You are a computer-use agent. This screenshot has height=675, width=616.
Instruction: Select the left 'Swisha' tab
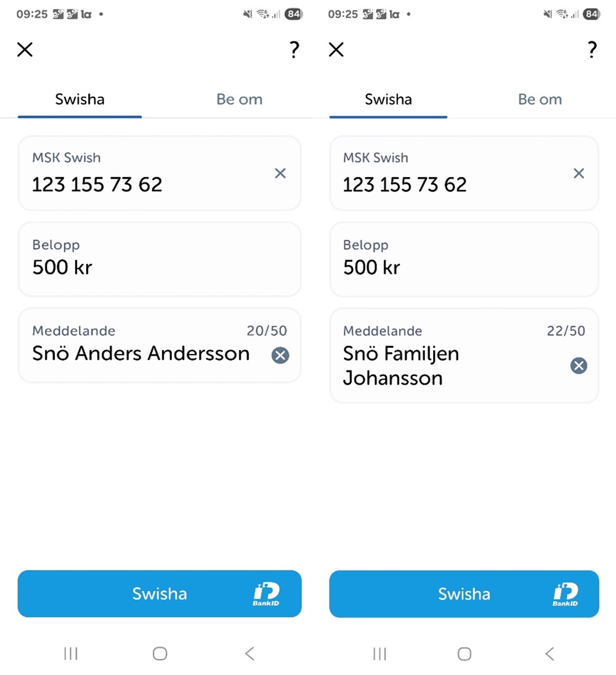point(79,100)
